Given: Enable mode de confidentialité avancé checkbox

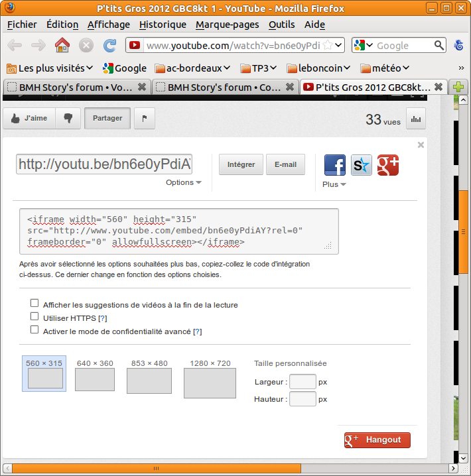Looking at the screenshot, I should point(34,329).
